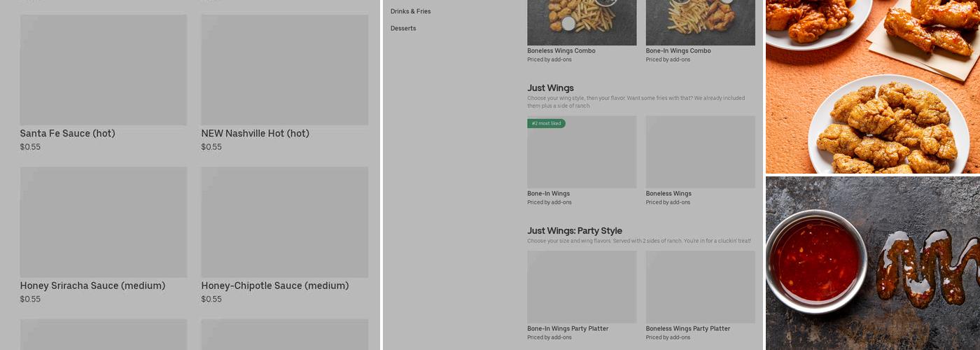Click the 'Bone-In Wings Combo' title text
The image size is (980, 350).
point(678,51)
